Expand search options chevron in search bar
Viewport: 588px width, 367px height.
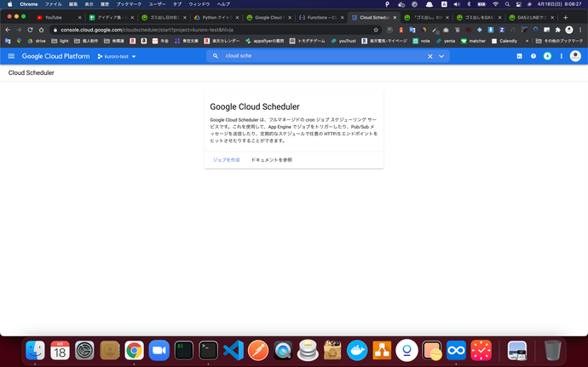pyautogui.click(x=441, y=56)
